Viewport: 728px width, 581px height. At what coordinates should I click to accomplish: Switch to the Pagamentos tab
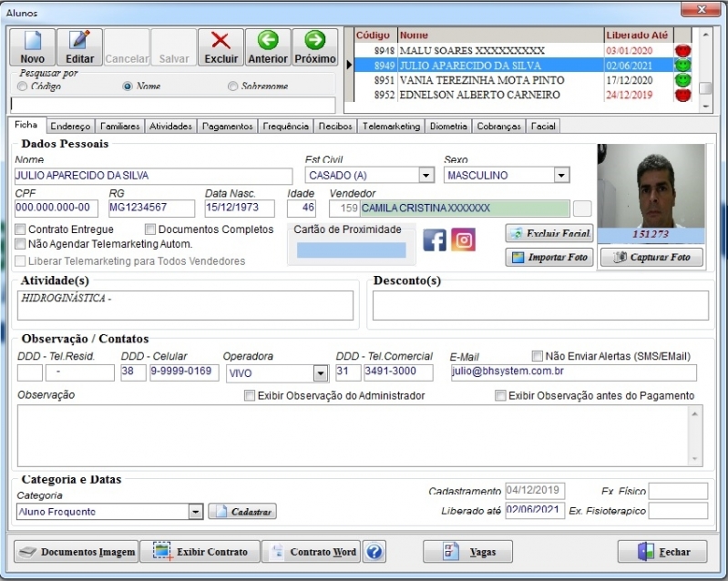coord(228,127)
